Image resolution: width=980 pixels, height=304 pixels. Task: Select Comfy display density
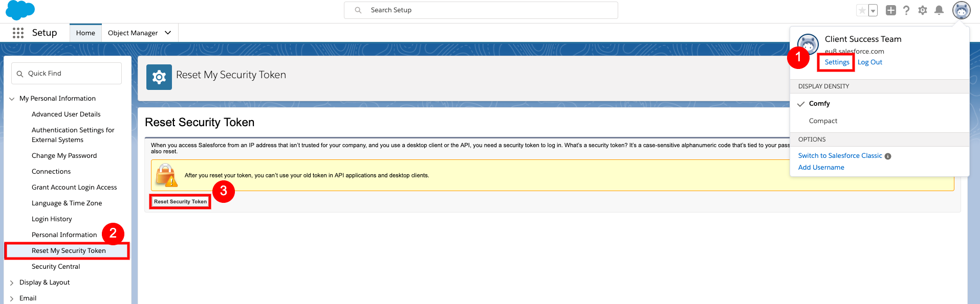(x=819, y=104)
